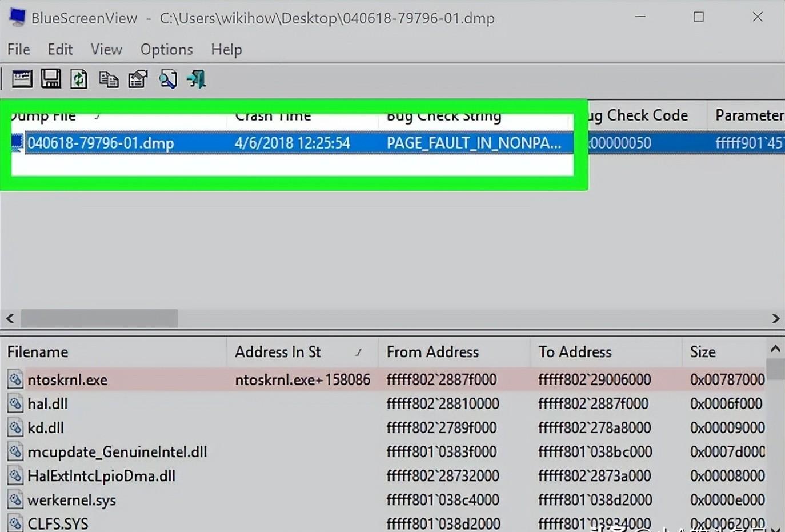Click the HalExtIntcLpioDma.dll file icon
Viewport: 785px width, 532px height.
tap(15, 475)
